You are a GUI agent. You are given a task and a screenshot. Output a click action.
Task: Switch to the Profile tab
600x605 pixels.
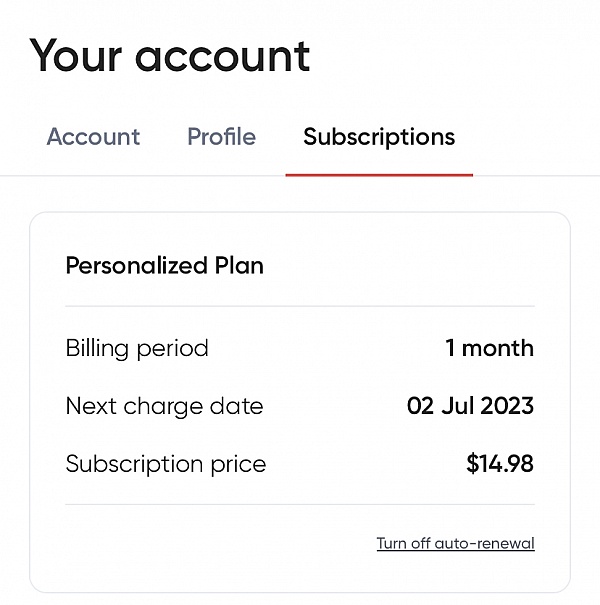[221, 137]
